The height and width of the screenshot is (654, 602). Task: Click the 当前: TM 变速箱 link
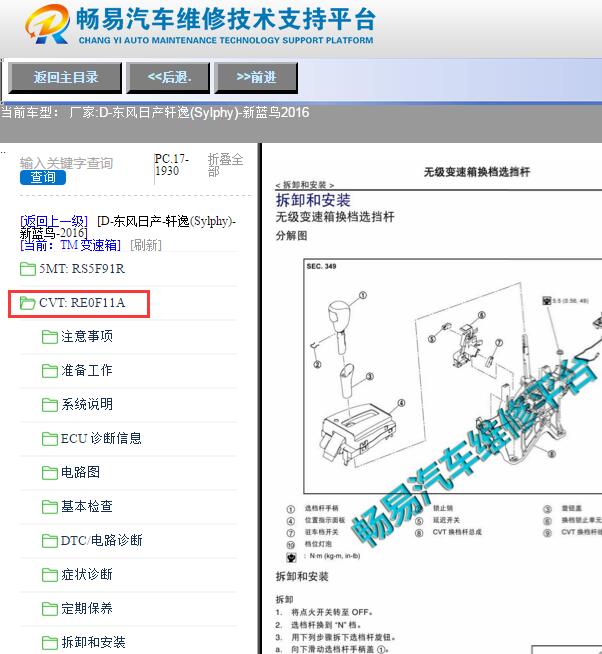point(71,245)
